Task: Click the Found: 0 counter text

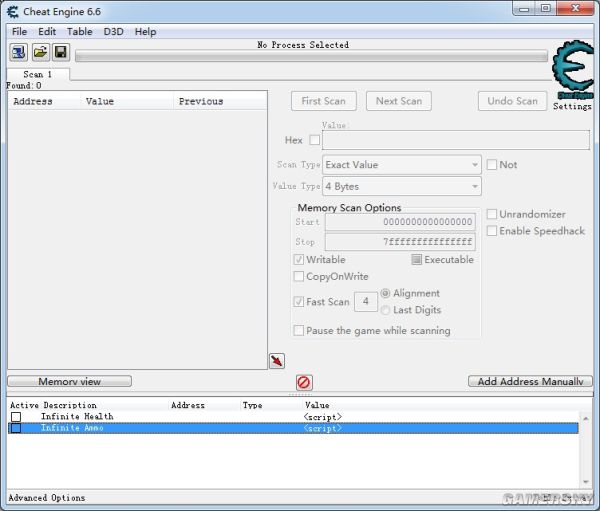Action: point(24,85)
